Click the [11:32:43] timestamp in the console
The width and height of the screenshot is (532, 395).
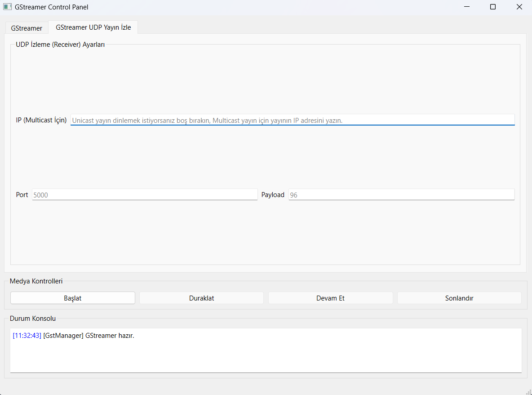click(27, 336)
